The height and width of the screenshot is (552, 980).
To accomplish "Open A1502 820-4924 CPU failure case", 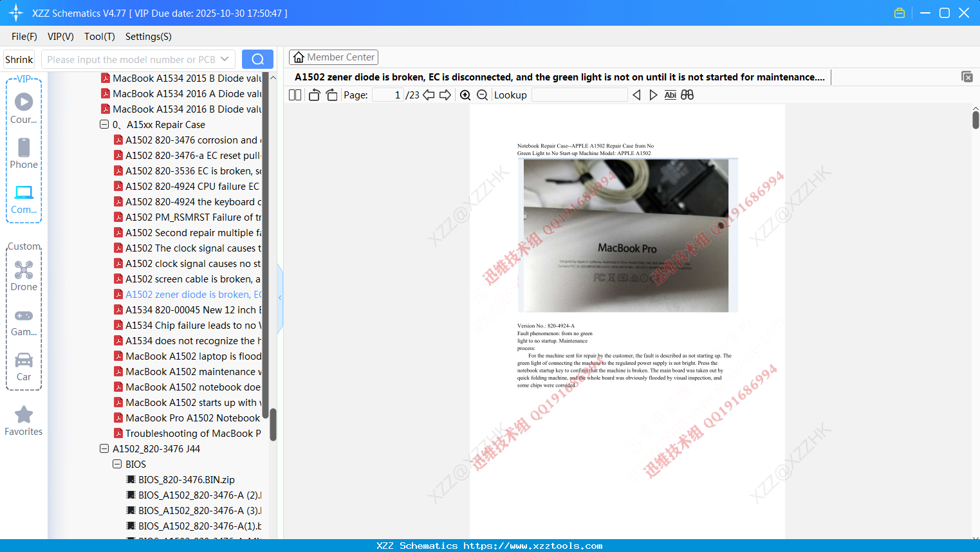I will 187,187.
